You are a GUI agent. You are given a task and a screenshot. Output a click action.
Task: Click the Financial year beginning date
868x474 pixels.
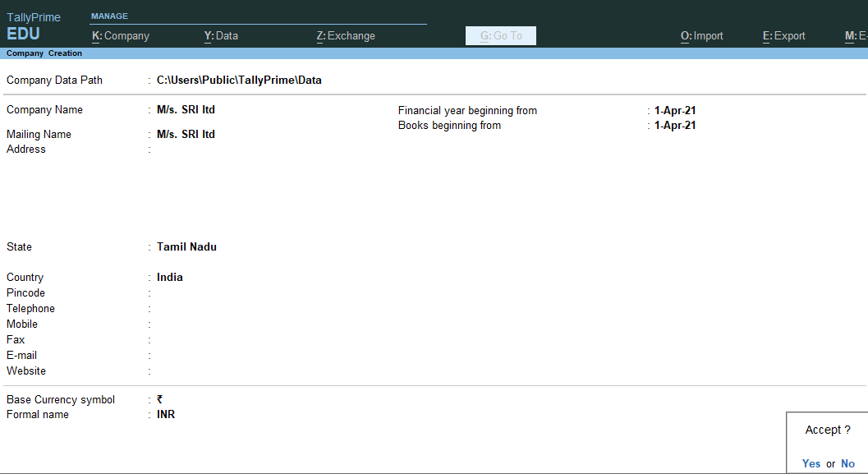pos(675,111)
